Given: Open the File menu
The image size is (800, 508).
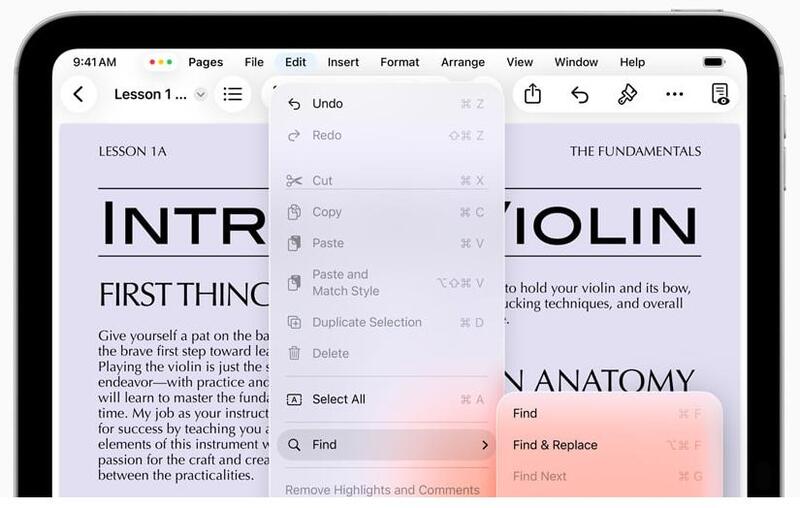Looking at the screenshot, I should click(x=254, y=62).
